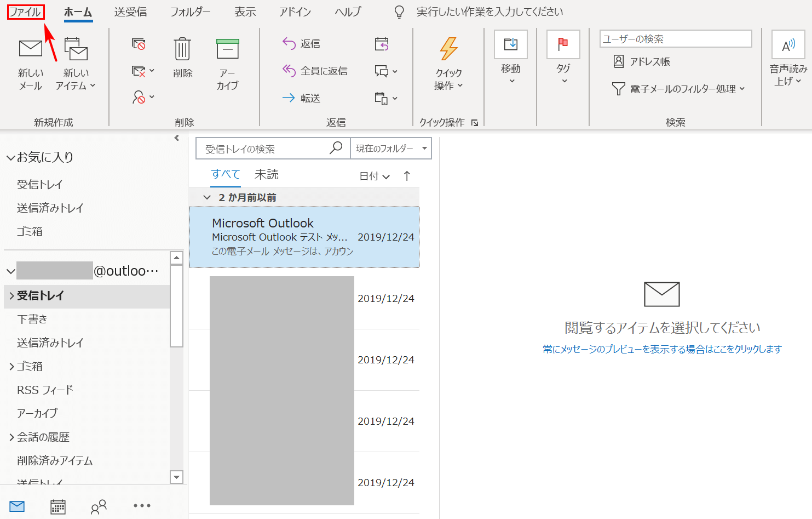Click folder pane scrollbar down arrow
812x519 pixels.
point(176,477)
